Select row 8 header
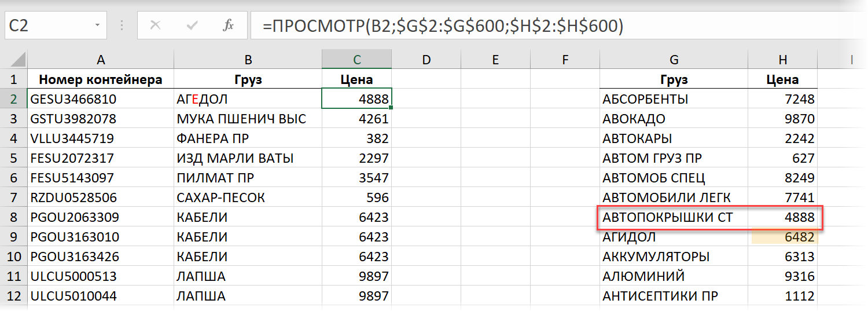Viewport: 868px width, 311px height. [14, 217]
